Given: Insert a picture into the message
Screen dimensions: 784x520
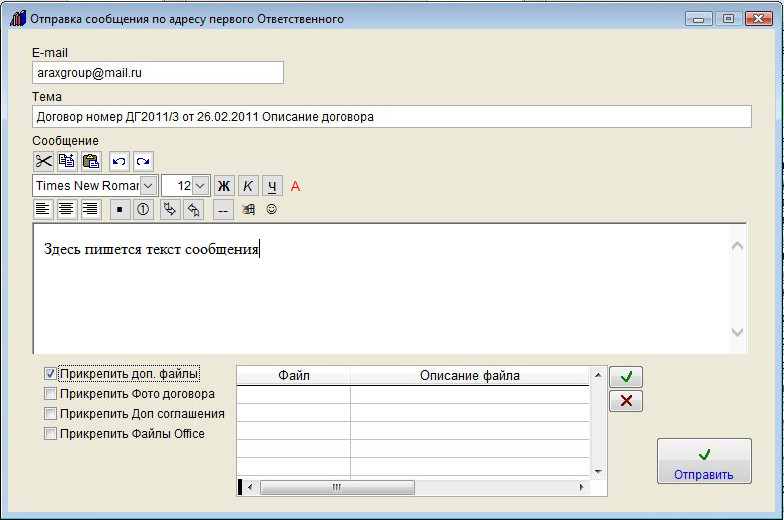Looking at the screenshot, I should (248, 210).
